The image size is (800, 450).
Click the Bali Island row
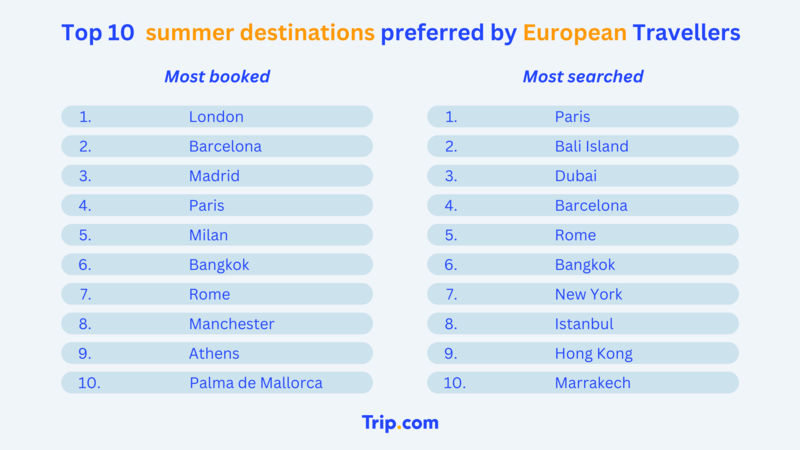coord(583,146)
